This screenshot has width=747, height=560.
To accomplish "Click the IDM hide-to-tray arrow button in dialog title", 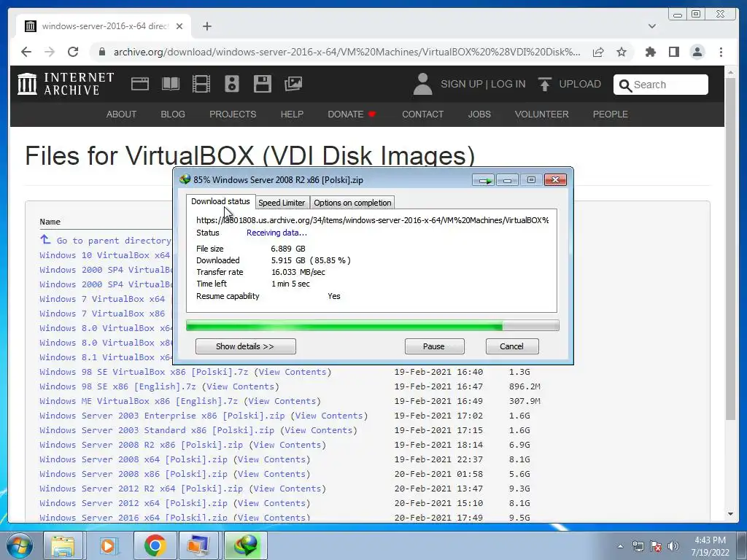I will pos(484,180).
